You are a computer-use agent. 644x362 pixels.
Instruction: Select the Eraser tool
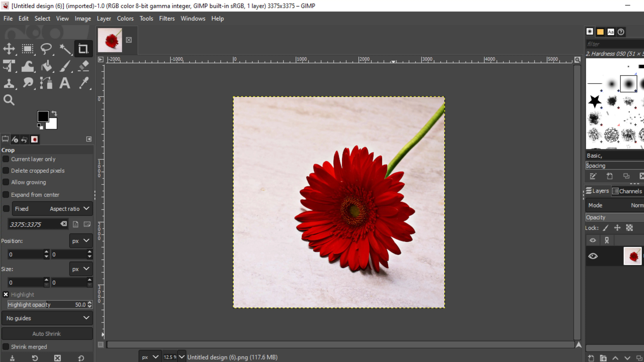pos(83,66)
